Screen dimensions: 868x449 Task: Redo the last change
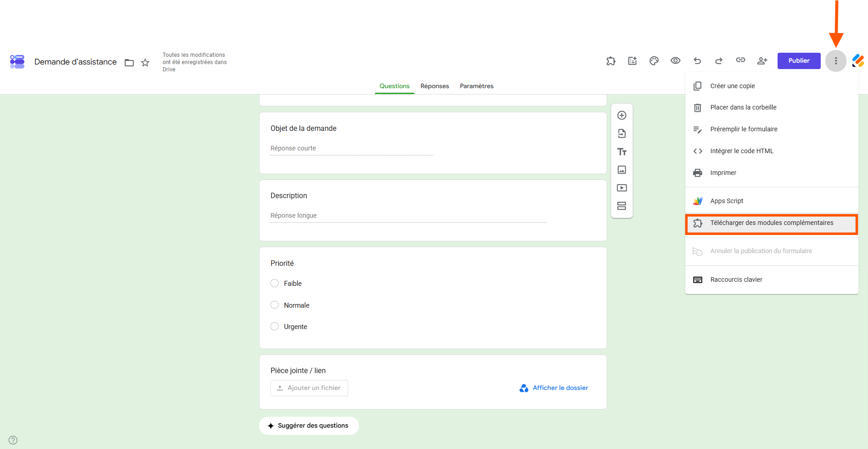[719, 61]
